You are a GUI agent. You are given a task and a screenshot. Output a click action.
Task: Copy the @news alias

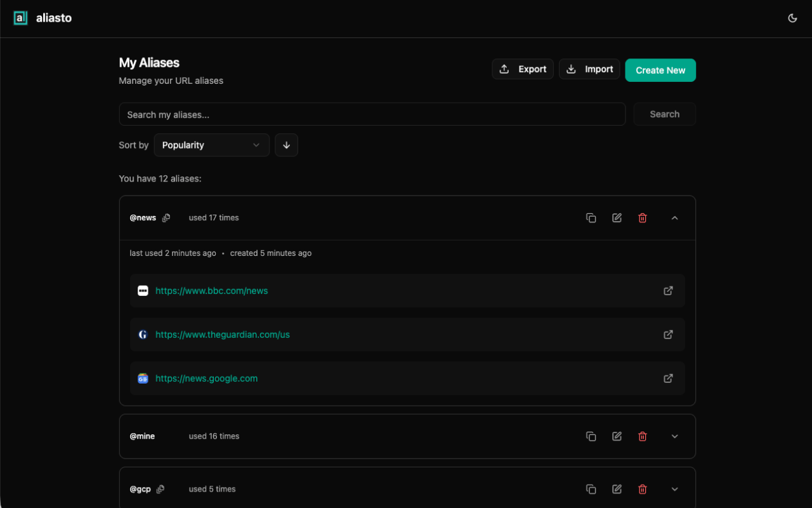(x=591, y=218)
